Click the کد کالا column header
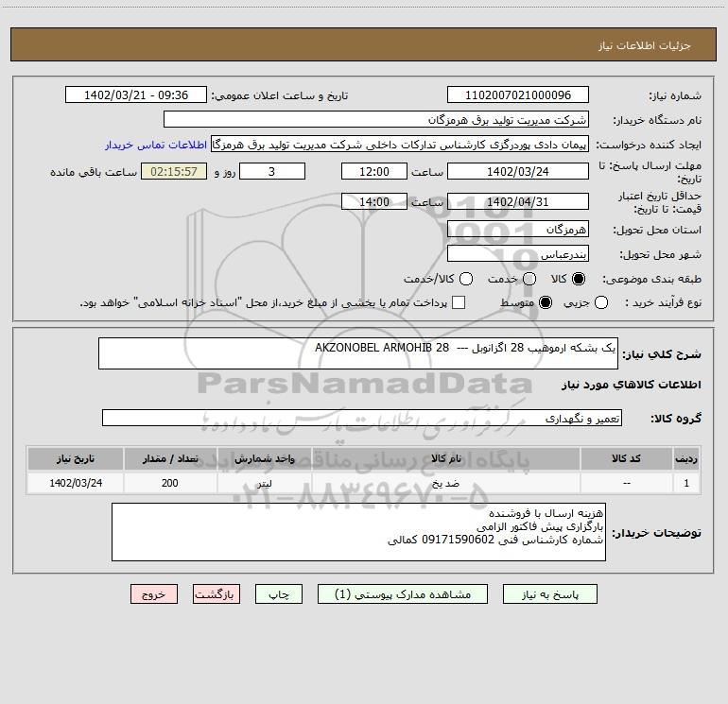728x704 pixels. tap(626, 458)
